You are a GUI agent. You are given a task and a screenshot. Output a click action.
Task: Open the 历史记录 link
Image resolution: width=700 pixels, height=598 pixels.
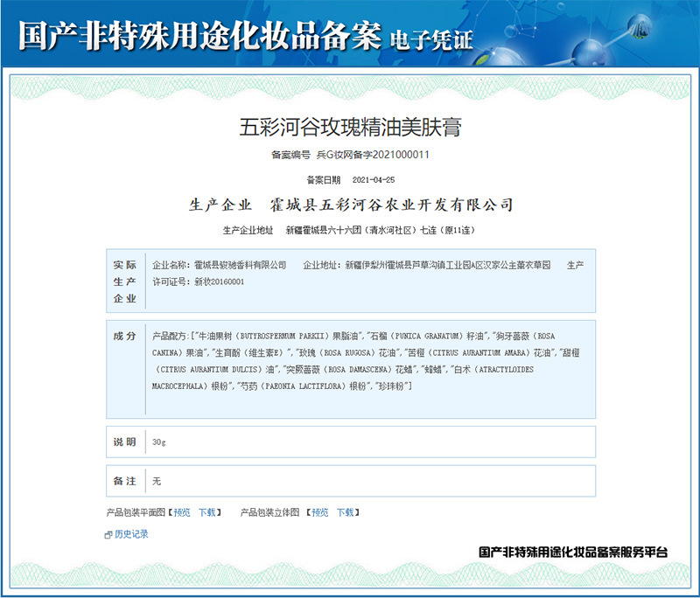pyautogui.click(x=131, y=534)
